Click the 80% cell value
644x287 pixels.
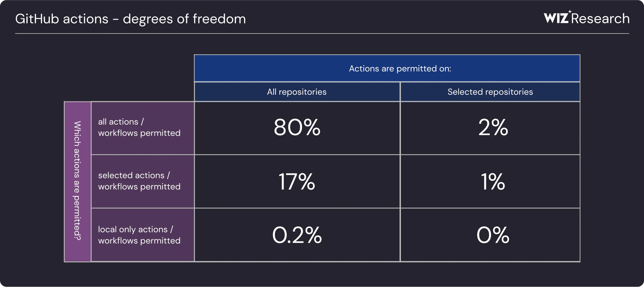[x=297, y=127]
